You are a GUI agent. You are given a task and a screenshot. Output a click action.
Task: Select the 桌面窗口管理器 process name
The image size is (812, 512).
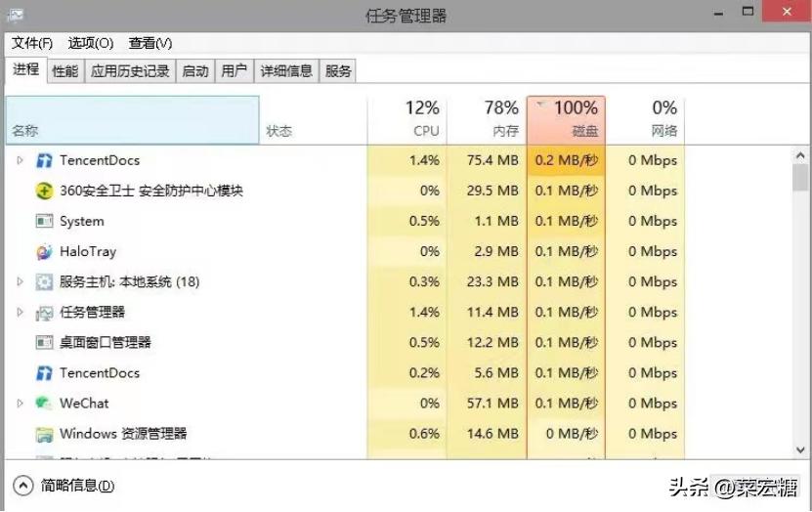106,343
